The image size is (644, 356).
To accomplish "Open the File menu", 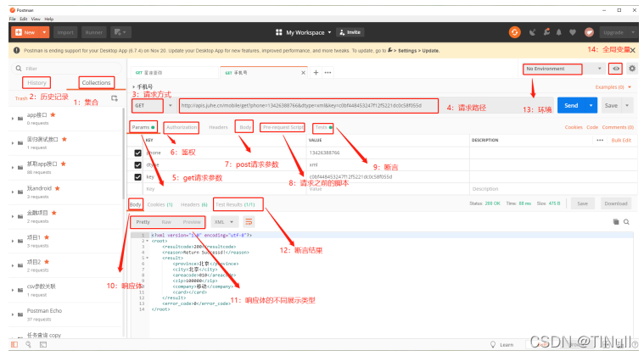I will tap(13, 19).
